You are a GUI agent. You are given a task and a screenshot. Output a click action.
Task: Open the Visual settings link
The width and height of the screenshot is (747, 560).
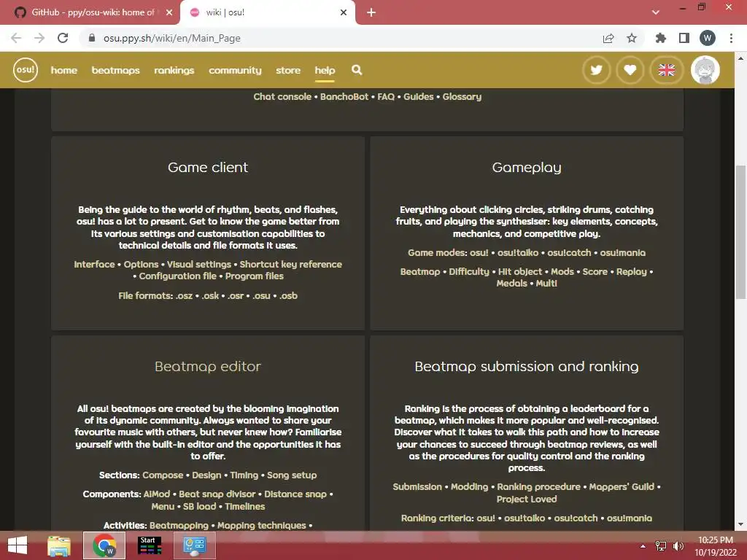pos(198,264)
